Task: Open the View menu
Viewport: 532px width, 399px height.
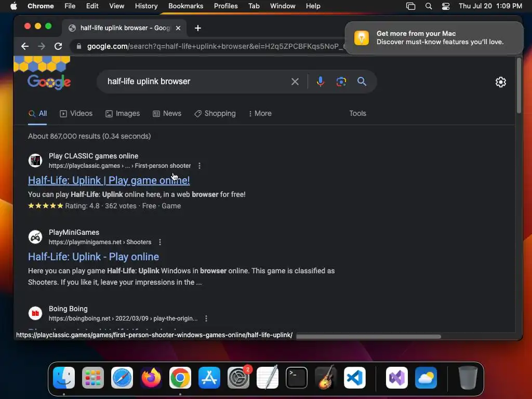Action: 116,6
